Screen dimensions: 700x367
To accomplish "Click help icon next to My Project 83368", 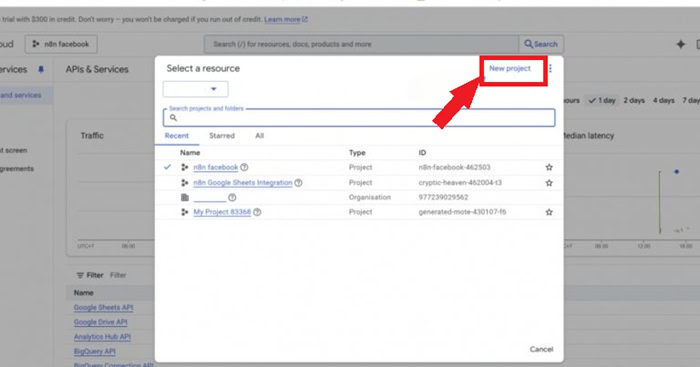I will [257, 212].
